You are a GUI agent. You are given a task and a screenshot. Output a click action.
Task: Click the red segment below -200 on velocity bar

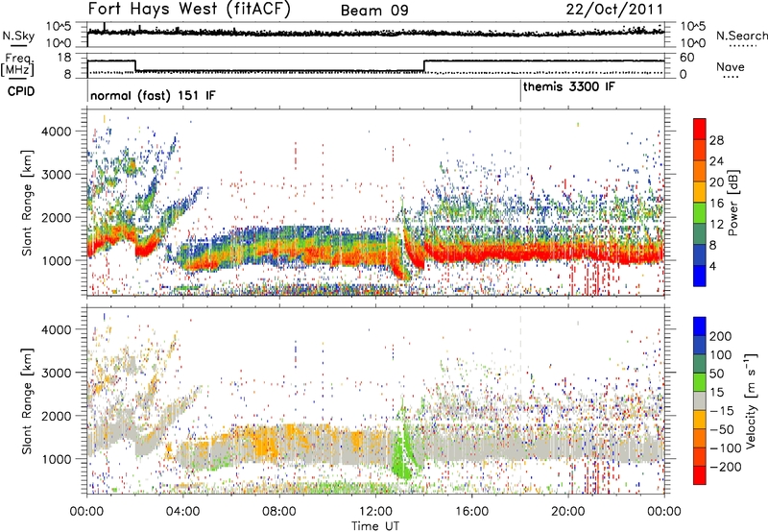pyautogui.click(x=700, y=475)
